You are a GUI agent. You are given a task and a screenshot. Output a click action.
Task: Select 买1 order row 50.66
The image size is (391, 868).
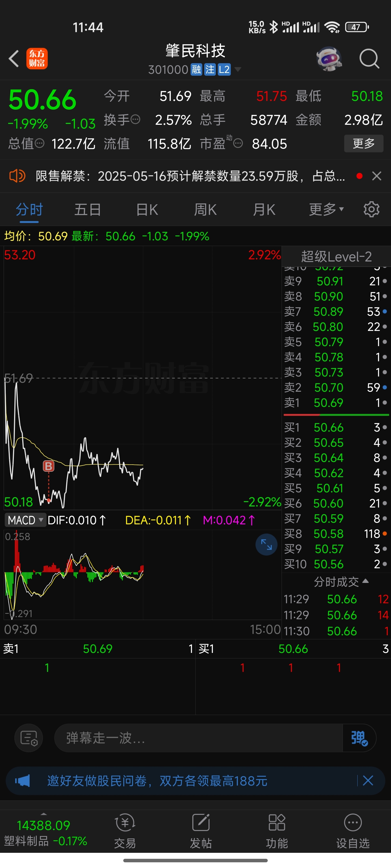[336, 427]
